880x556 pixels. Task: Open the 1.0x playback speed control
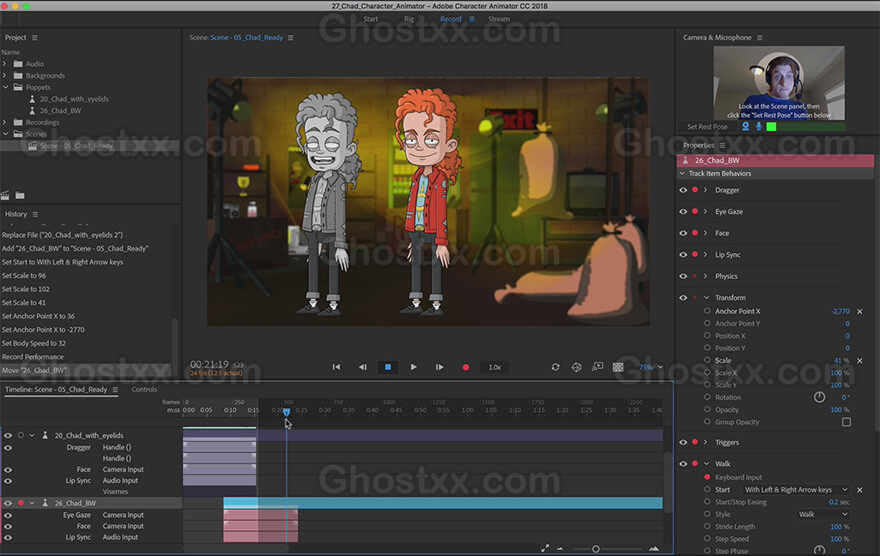pyautogui.click(x=494, y=367)
